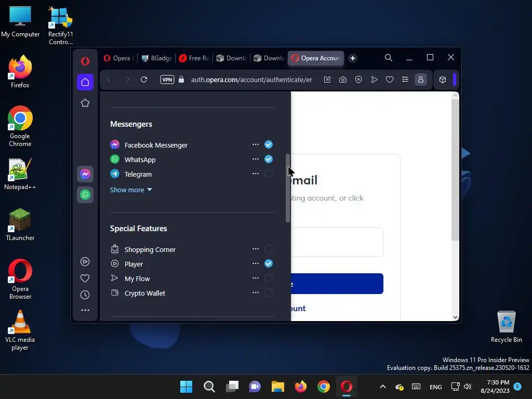Viewport: 532px width, 399px height.
Task: Open WhatsApp from the sidebar icon
Action: tap(85, 195)
